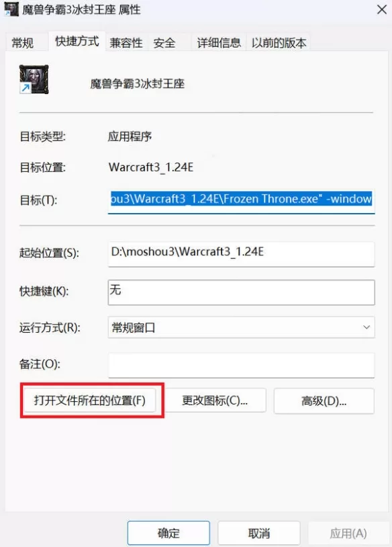Open the 更改图标(C)... dialog
Screen dimensions: 392x547
(x=215, y=401)
